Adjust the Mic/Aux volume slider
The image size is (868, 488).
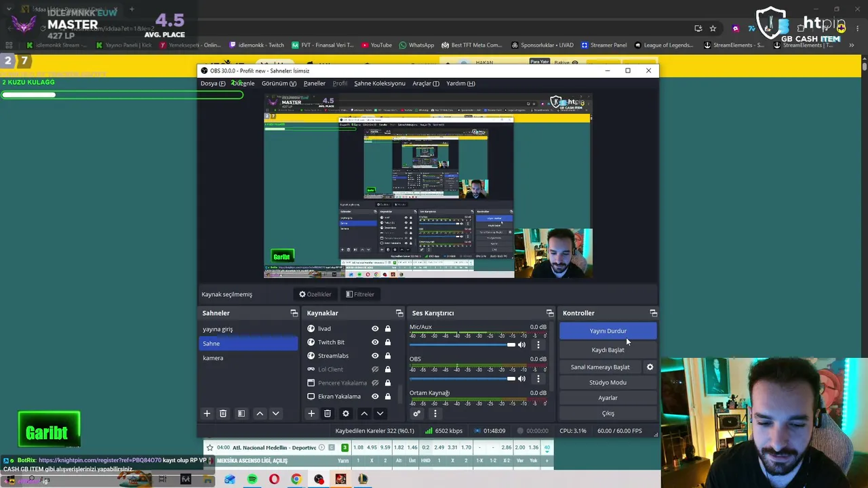462,345
